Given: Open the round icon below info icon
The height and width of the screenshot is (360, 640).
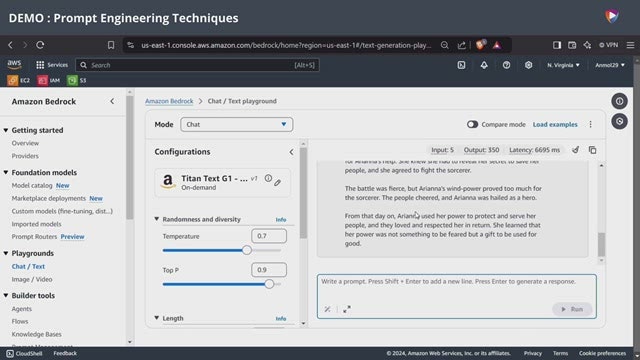Looking at the screenshot, I should pos(619,121).
